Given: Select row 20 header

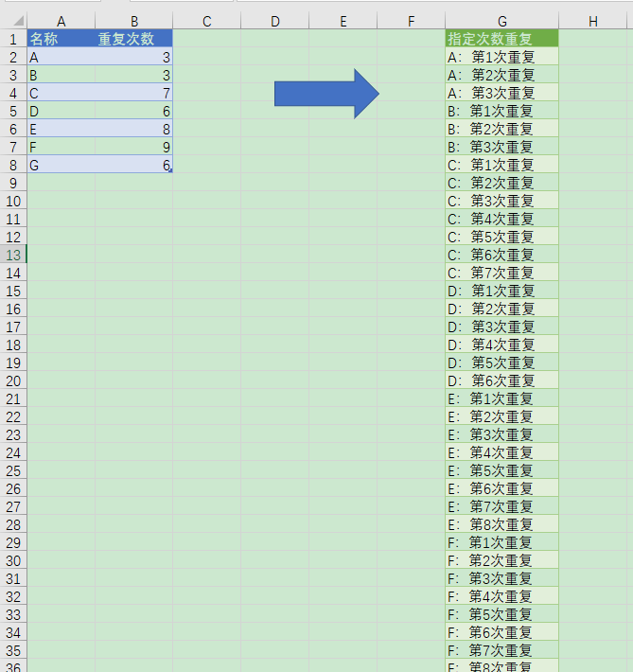Looking at the screenshot, I should pos(13,380).
